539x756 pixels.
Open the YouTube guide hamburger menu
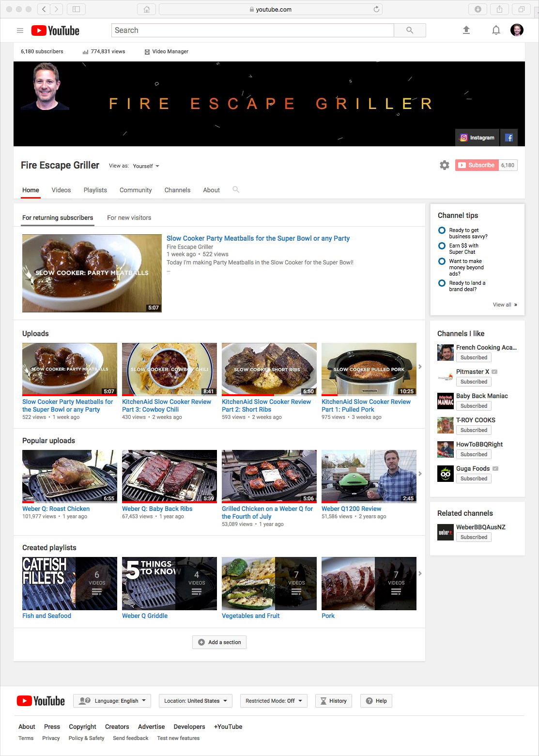tap(20, 31)
